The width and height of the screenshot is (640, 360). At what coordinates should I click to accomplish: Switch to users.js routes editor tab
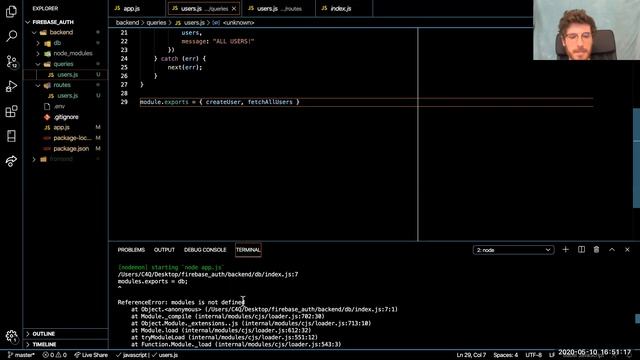[x=278, y=9]
